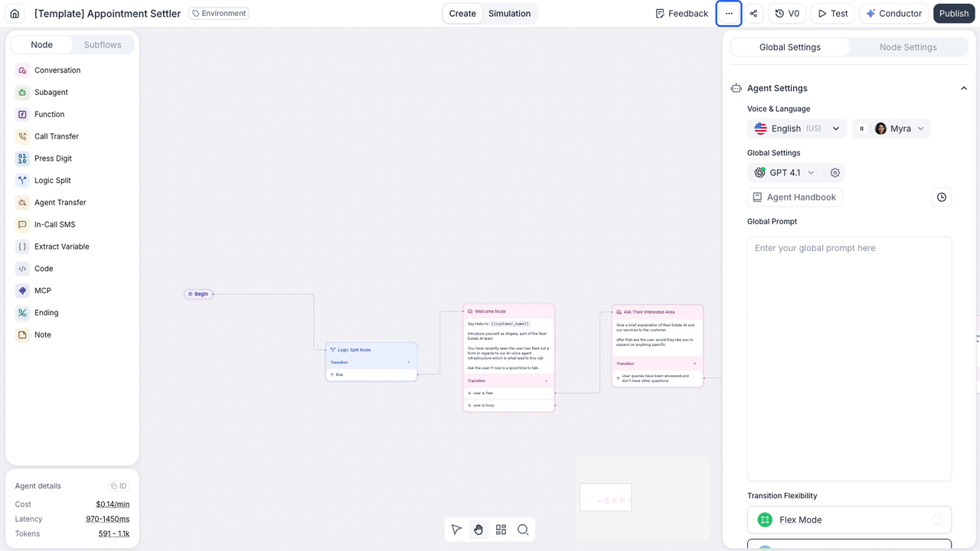Click the share icon in top bar
The height and width of the screenshot is (551, 980).
(754, 14)
